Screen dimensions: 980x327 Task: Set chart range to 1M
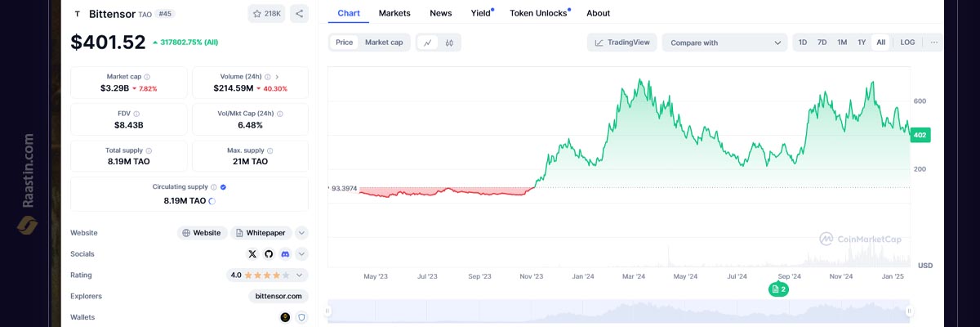coord(842,43)
